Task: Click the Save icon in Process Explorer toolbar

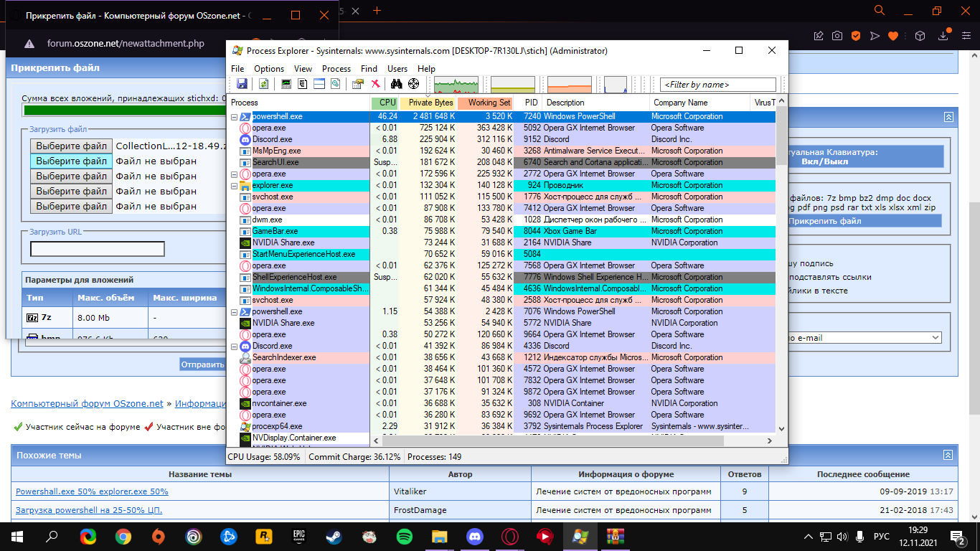Action: click(x=242, y=84)
